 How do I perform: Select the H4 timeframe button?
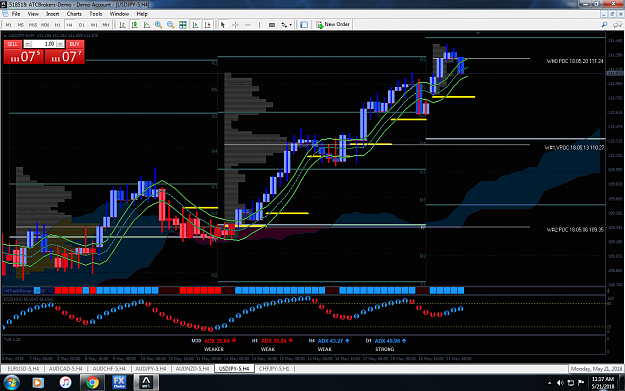(x=69, y=25)
